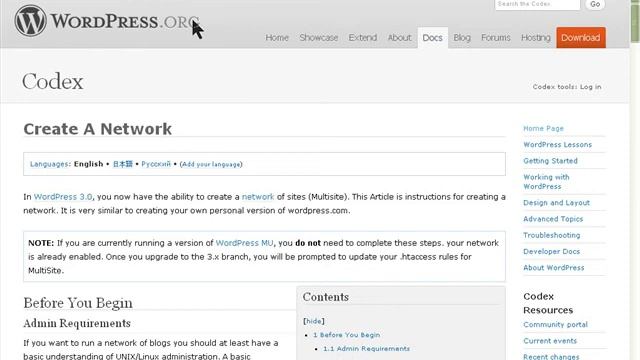The image size is (640, 360).
Task: Open Developer Docs sidebar link
Action: 551,251
